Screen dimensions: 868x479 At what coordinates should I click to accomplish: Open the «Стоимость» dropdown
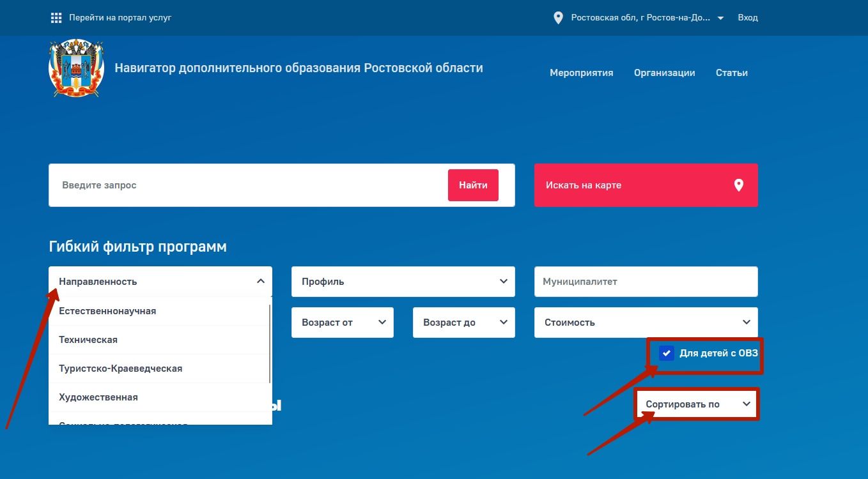click(x=646, y=323)
